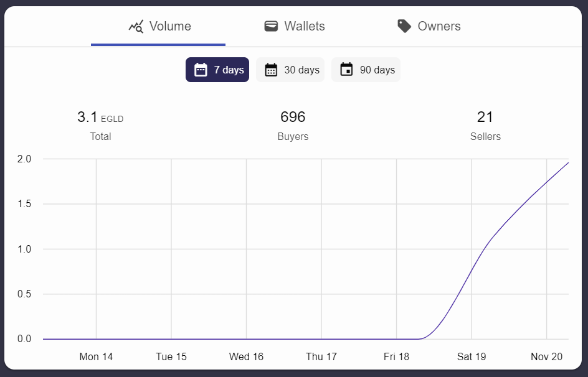This screenshot has width=588, height=377.
Task: Click the 3.1 EGLD total value
Action: 100,117
